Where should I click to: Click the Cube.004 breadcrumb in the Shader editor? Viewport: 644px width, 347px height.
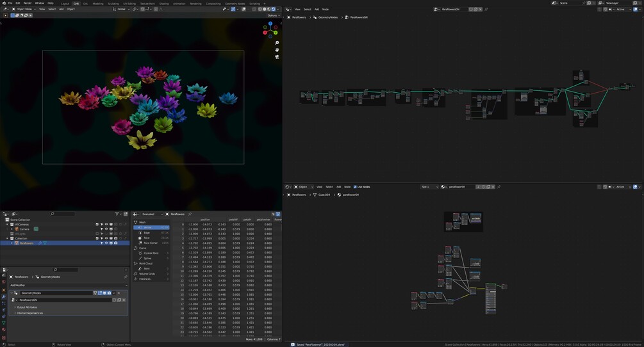pyautogui.click(x=324, y=195)
